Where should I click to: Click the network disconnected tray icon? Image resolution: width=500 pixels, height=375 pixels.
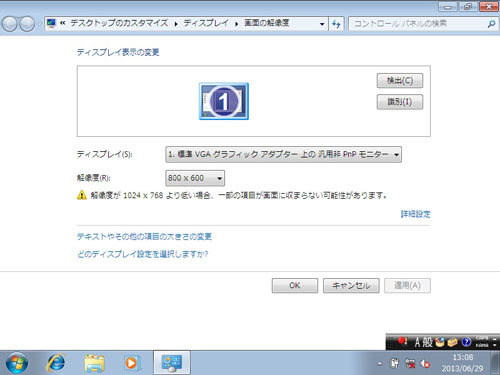410,363
